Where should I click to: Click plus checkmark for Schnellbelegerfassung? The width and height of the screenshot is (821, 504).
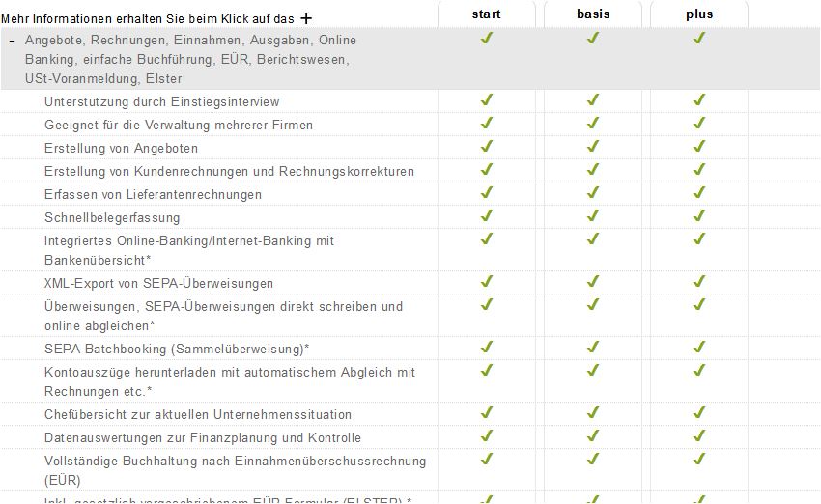[x=699, y=215]
